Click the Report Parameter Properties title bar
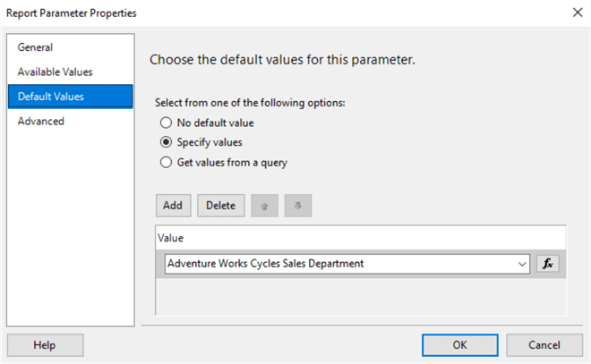 click(x=269, y=13)
